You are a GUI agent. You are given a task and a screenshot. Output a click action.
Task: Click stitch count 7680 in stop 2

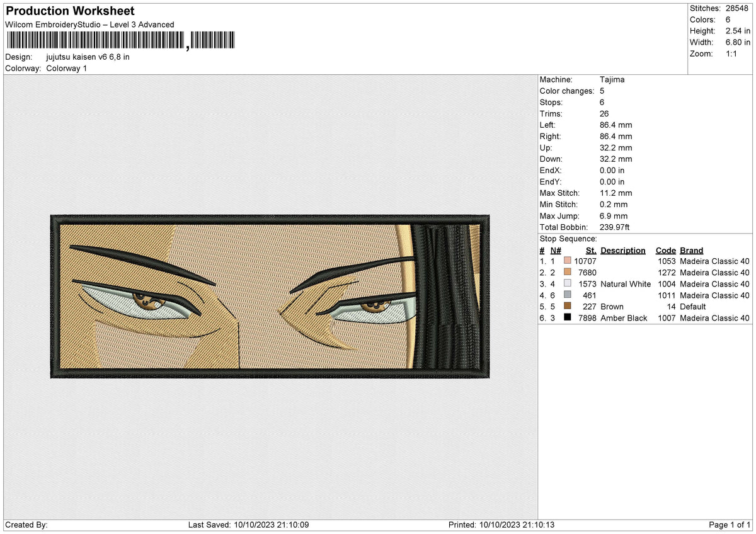point(587,273)
